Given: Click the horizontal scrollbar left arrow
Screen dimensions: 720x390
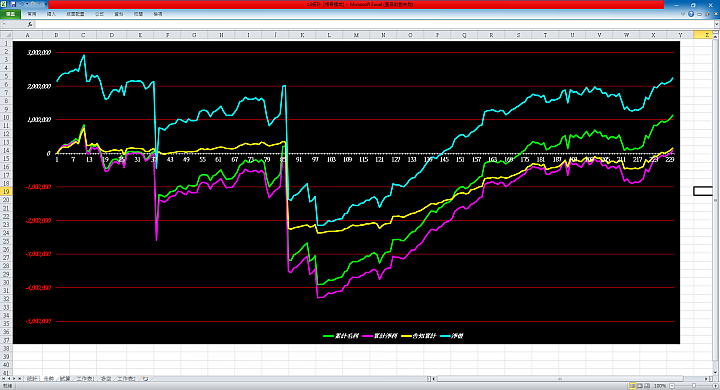Looking at the screenshot, I should [x=433, y=379].
